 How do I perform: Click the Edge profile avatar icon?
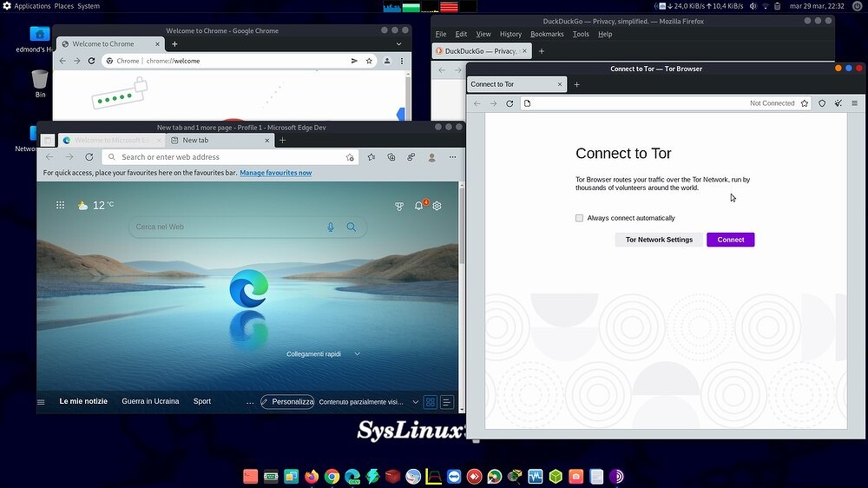click(431, 157)
